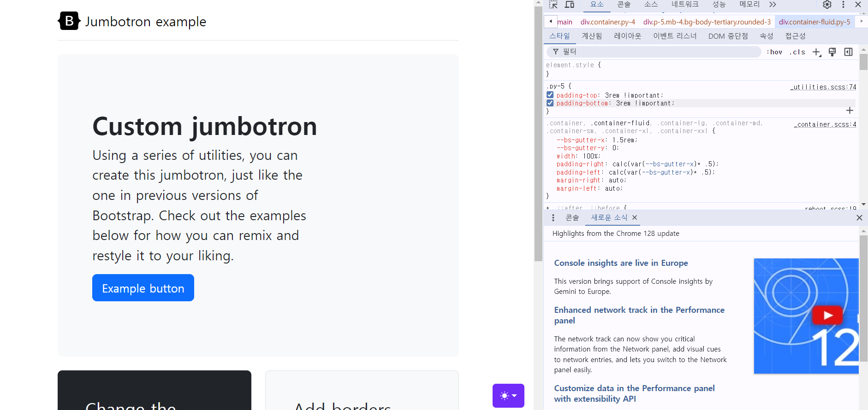
Task: Toggle padding-top property checkbox
Action: tap(550, 95)
